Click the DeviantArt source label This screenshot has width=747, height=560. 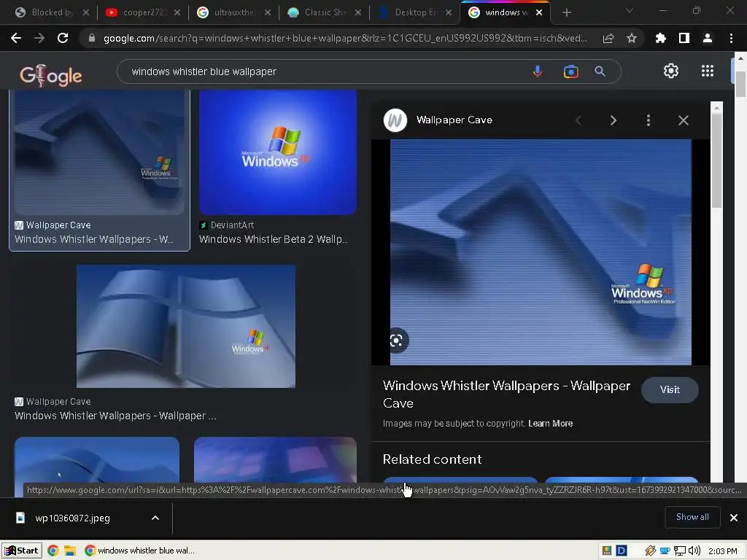pos(232,225)
